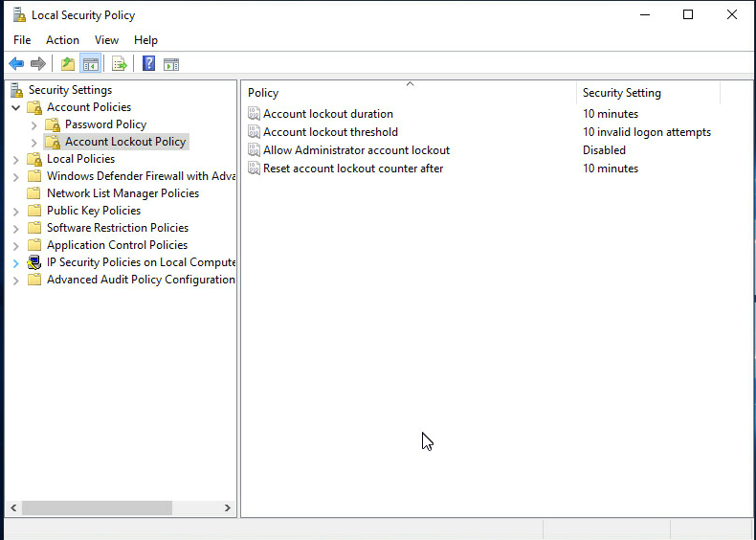Click the Up One Level folder icon

[x=67, y=64]
